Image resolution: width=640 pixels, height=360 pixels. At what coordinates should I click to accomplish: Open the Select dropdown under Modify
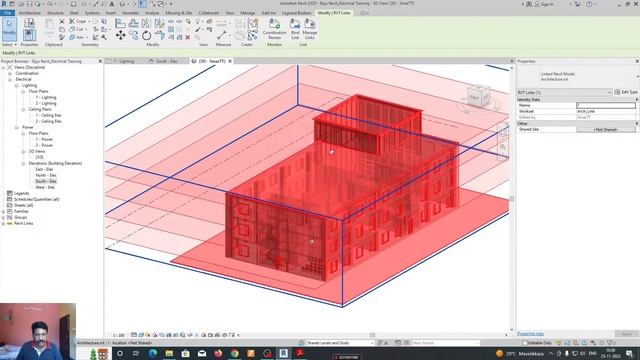coord(9,44)
